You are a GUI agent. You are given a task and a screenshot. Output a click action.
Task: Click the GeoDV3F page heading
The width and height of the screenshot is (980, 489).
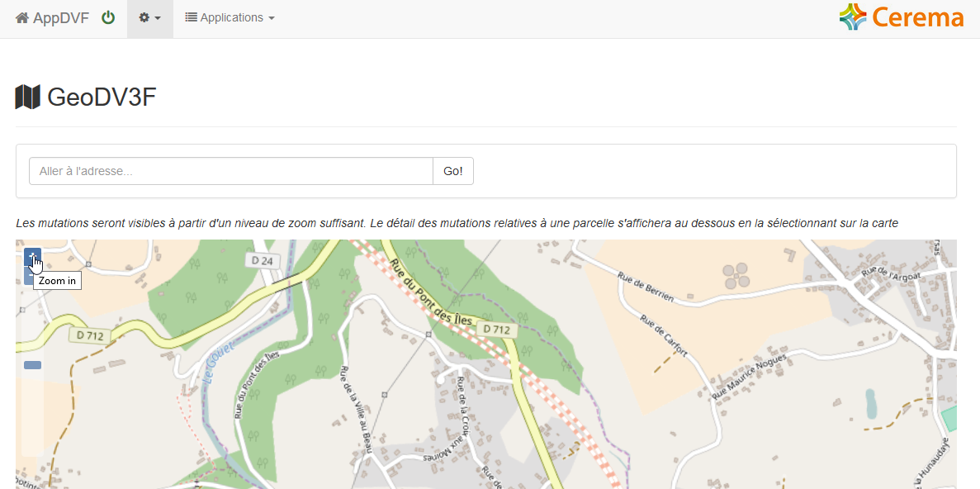point(102,97)
